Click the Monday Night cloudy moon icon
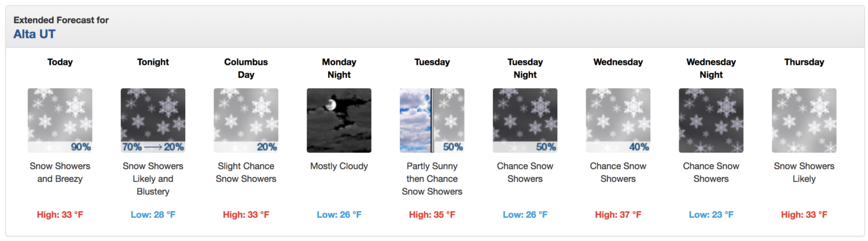 339,120
